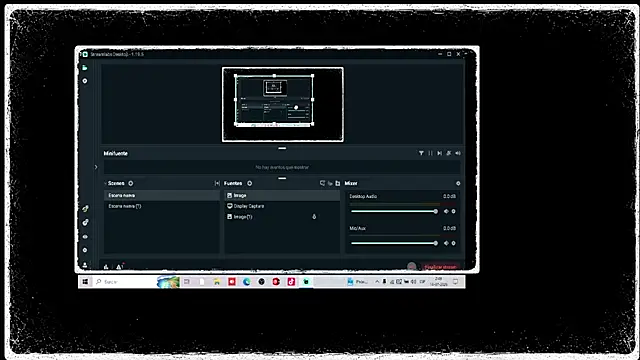Add a new source in Fuentes
This screenshot has width=640, height=360.
tap(249, 183)
